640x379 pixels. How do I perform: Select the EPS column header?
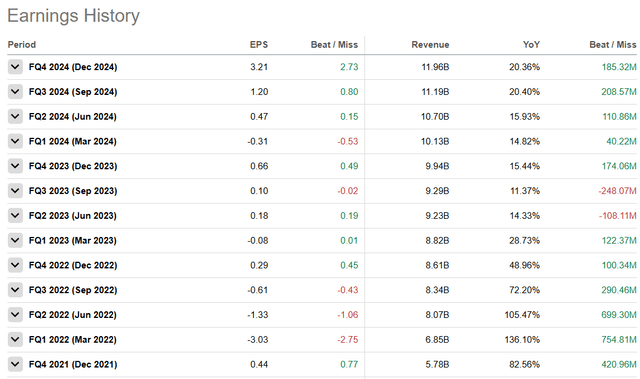click(259, 45)
